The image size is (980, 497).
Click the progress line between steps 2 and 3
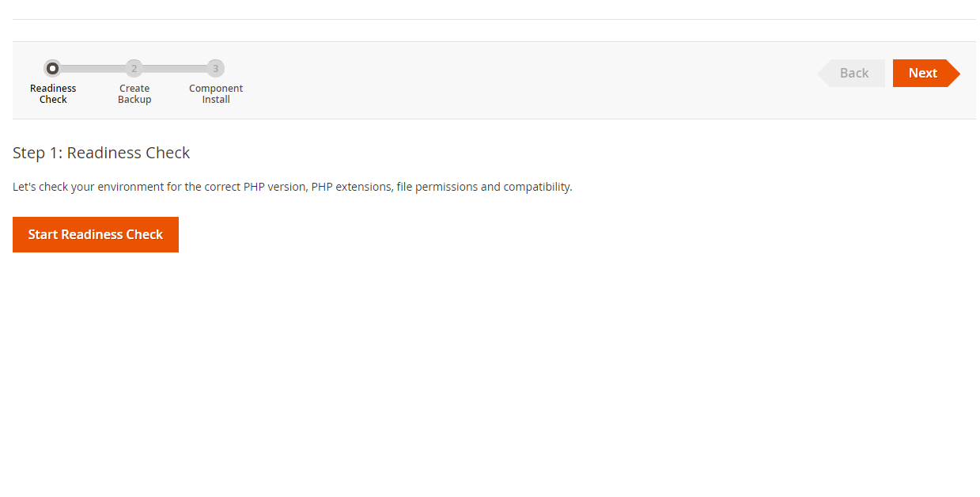point(175,68)
